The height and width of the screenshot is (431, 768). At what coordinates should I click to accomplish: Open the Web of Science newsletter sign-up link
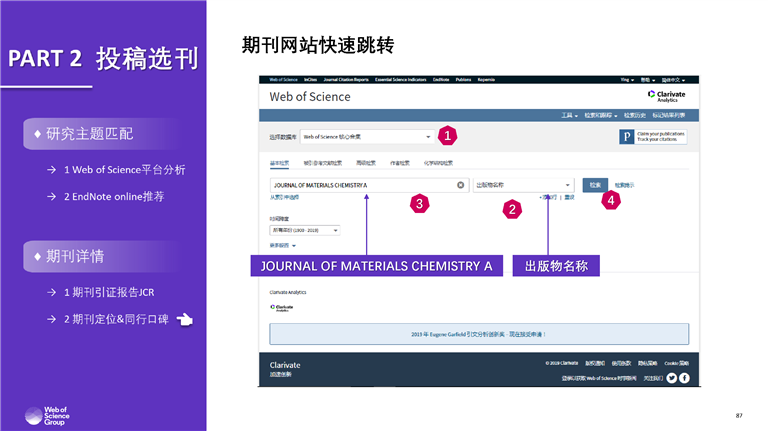(599, 378)
